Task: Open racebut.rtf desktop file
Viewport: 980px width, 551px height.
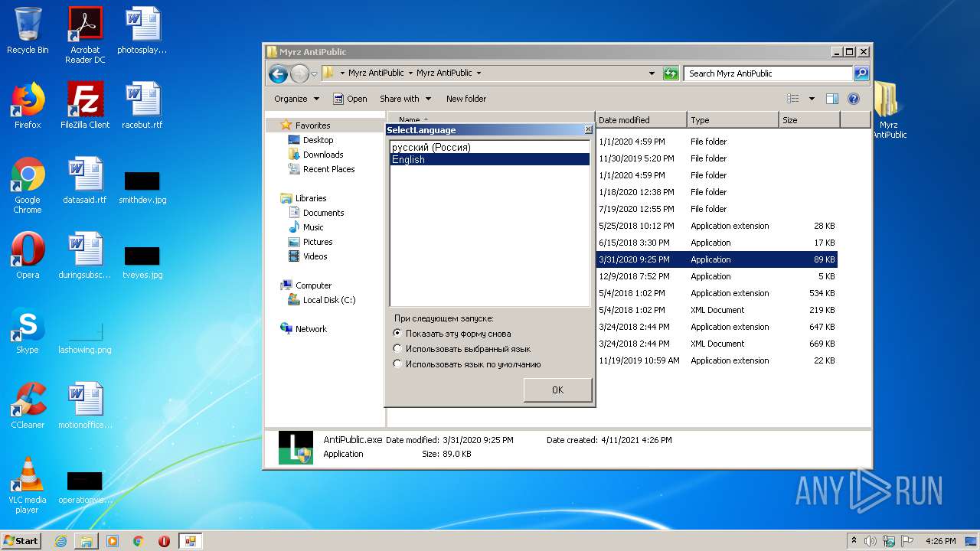Action: (x=142, y=106)
